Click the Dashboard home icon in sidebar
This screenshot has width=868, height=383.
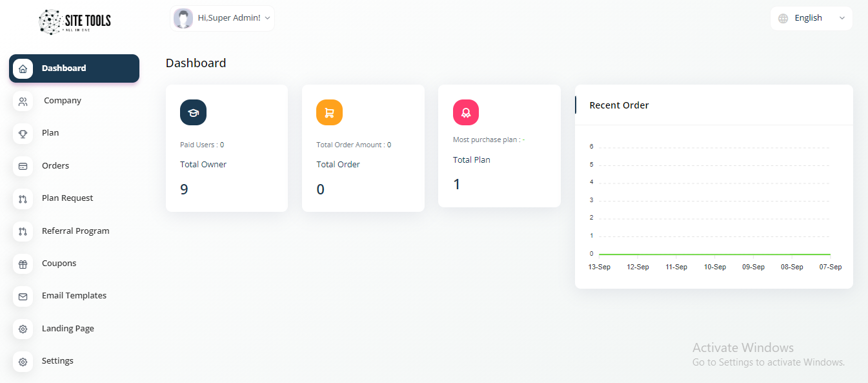23,68
